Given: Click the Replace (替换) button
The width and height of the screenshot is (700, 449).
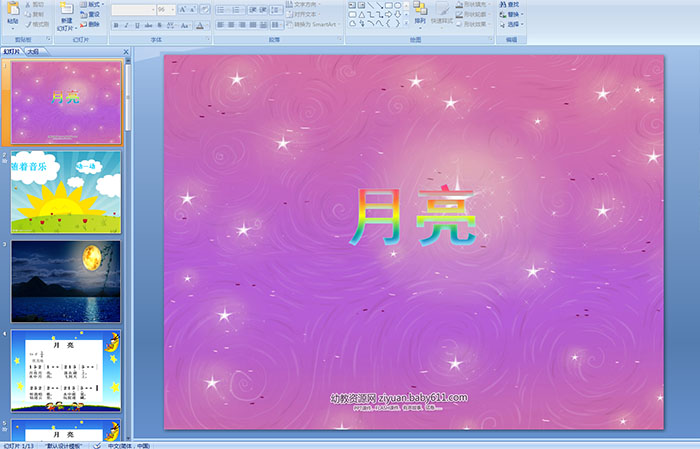Looking at the screenshot, I should coord(513,15).
